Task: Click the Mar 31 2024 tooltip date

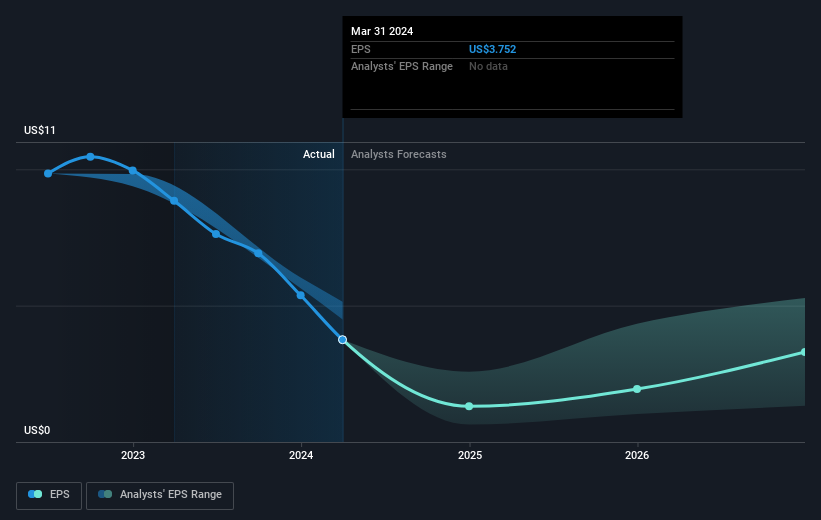Action: tap(382, 31)
